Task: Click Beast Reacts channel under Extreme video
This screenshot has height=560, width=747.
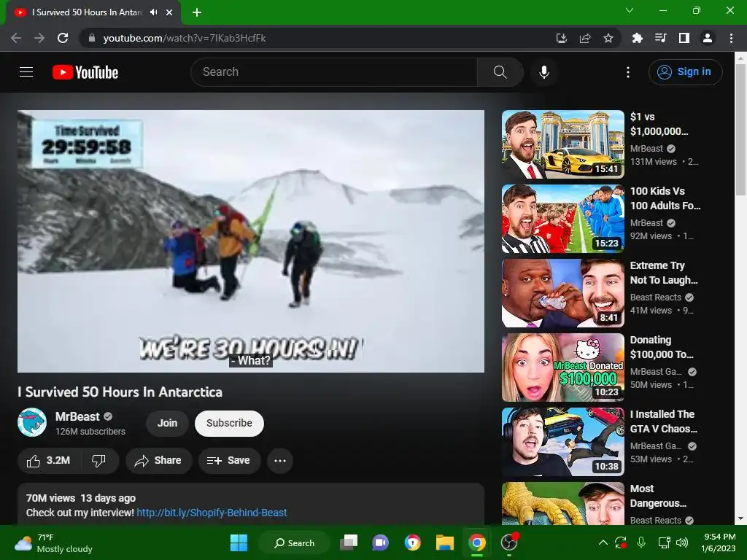Action: pyautogui.click(x=656, y=297)
